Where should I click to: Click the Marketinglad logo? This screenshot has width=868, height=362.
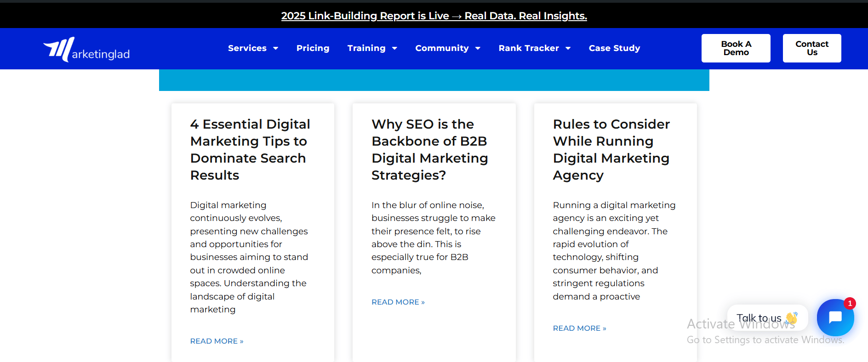click(86, 49)
